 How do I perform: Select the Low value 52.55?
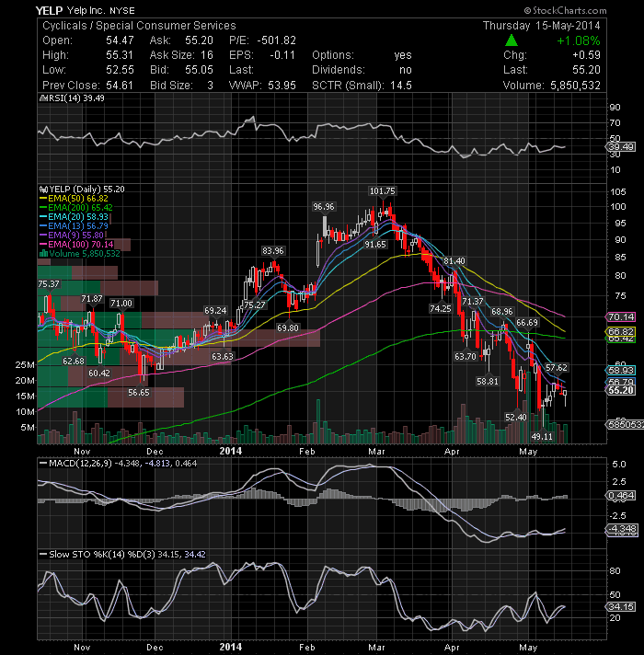[x=120, y=70]
